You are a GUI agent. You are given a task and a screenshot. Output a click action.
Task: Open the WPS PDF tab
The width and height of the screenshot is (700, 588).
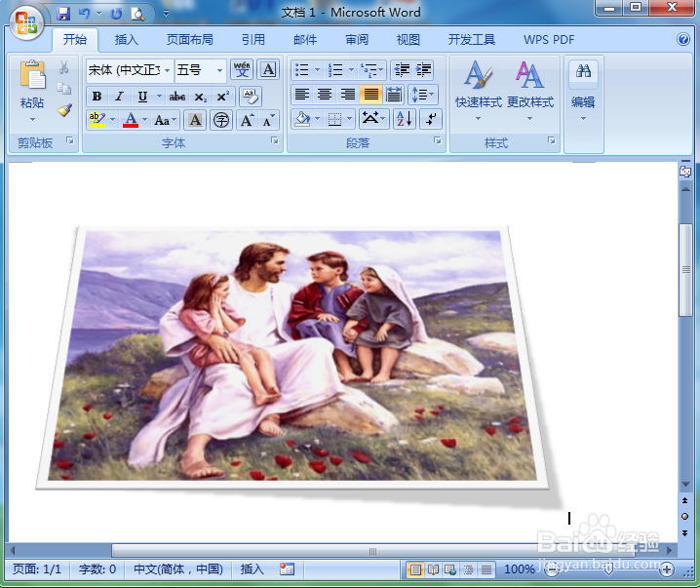[549, 40]
